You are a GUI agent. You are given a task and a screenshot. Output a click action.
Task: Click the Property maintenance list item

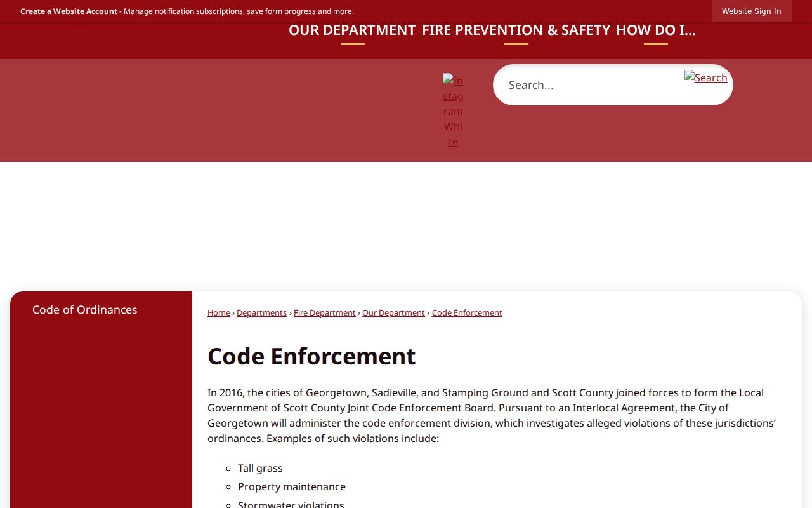coord(292,486)
